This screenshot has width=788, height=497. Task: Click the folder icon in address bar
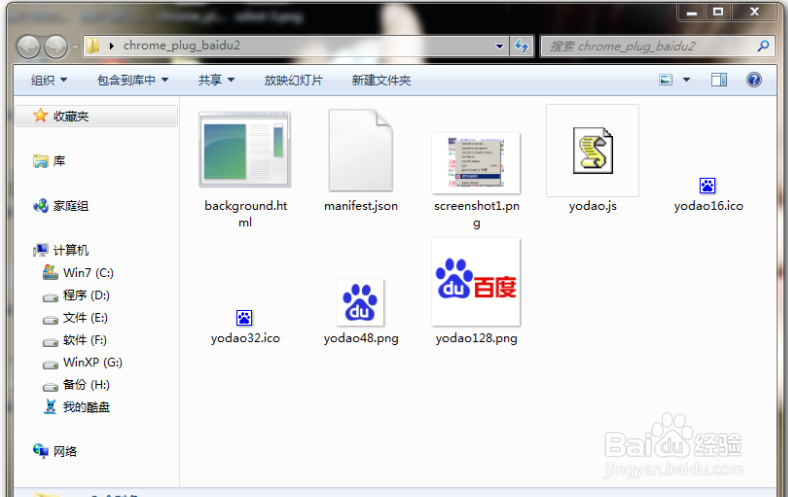tap(92, 46)
